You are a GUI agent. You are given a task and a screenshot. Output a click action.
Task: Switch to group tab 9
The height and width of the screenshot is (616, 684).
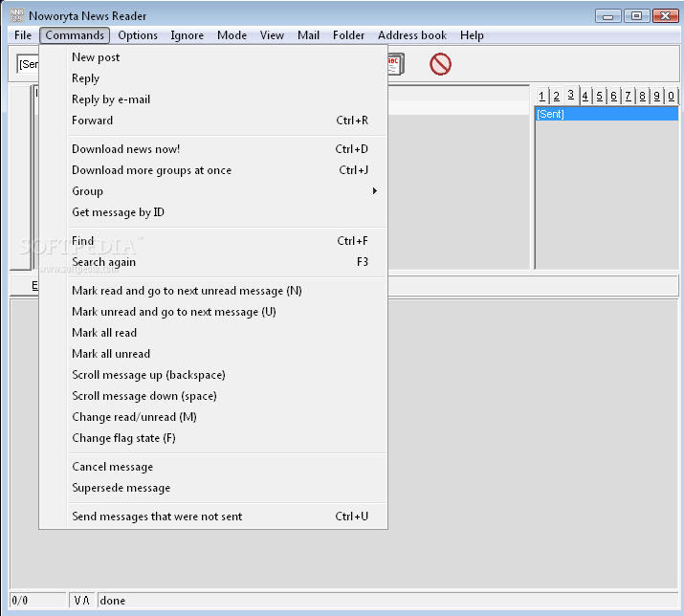point(656,96)
